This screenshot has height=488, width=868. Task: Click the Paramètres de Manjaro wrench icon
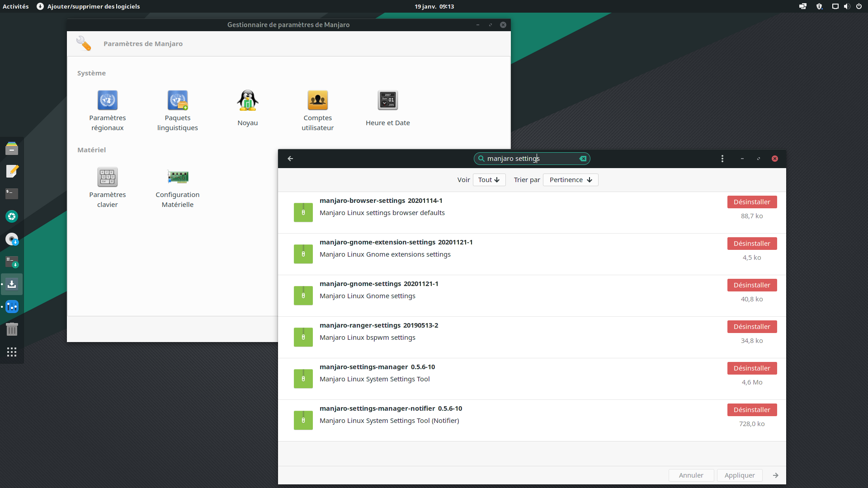pyautogui.click(x=84, y=43)
